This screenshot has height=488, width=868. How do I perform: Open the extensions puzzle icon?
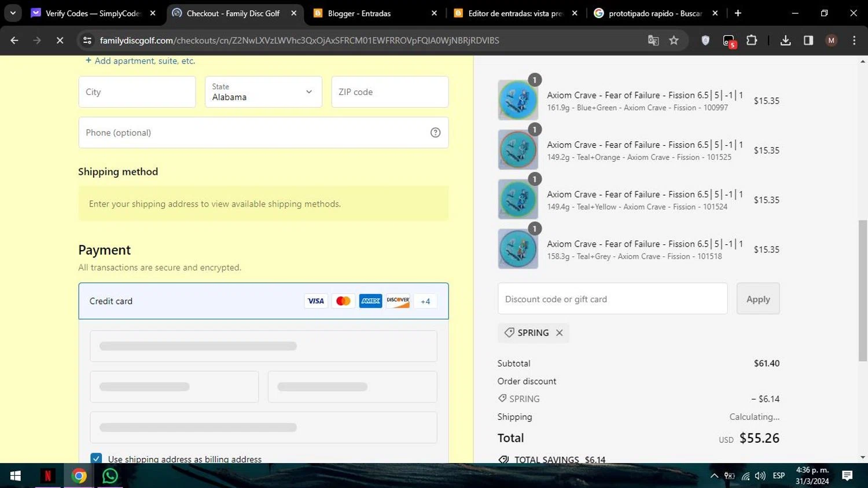point(752,41)
